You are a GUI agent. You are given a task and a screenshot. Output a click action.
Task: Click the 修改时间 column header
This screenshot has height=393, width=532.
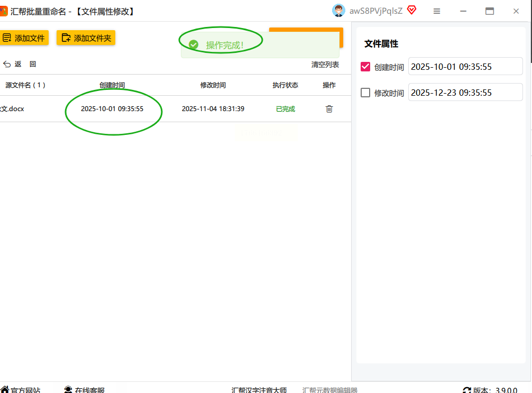pos(213,85)
